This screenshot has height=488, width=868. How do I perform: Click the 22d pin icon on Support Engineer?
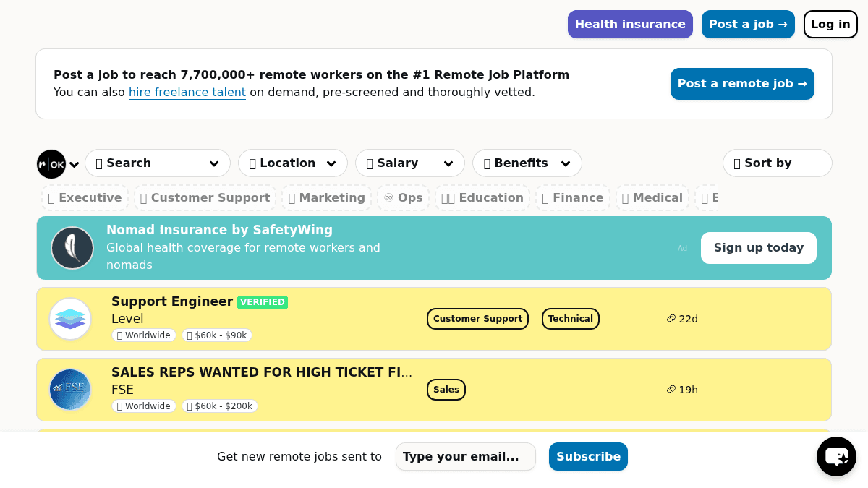pos(671,319)
